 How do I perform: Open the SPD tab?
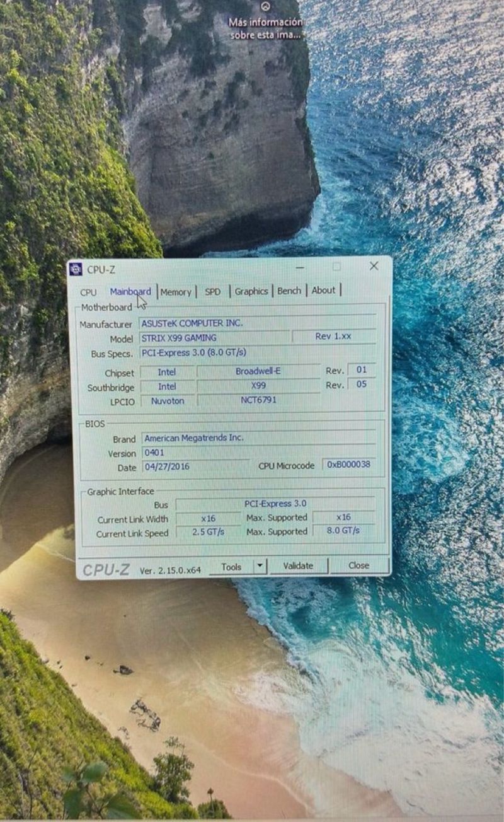pos(213,292)
